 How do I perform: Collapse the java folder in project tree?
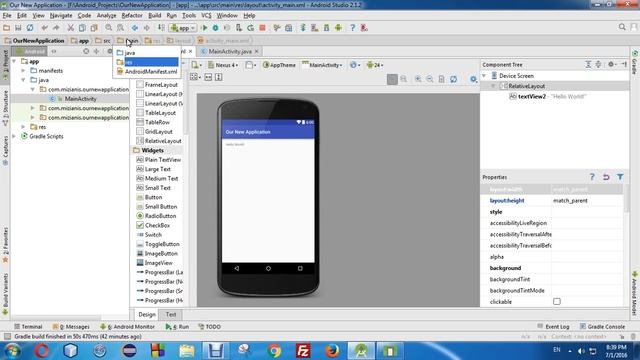coord(23,80)
